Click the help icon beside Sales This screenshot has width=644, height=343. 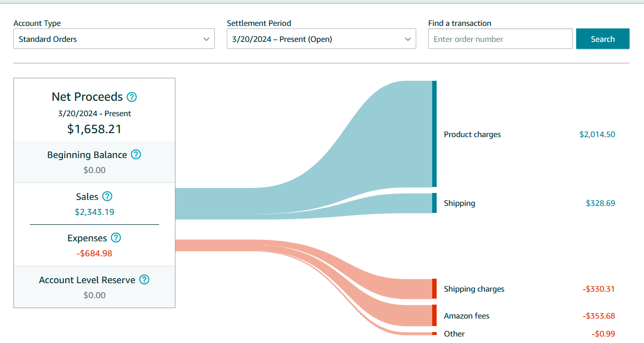(107, 196)
